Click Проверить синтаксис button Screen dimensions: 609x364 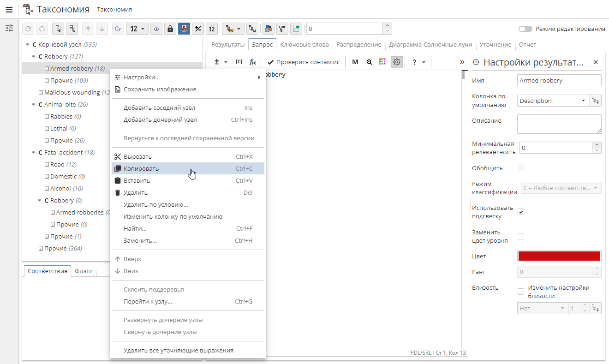pos(304,62)
